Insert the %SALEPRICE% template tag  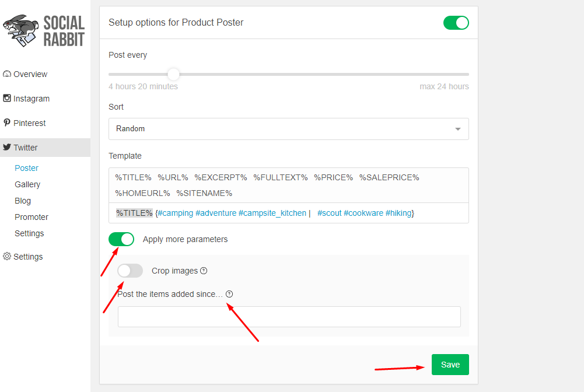[x=389, y=177]
